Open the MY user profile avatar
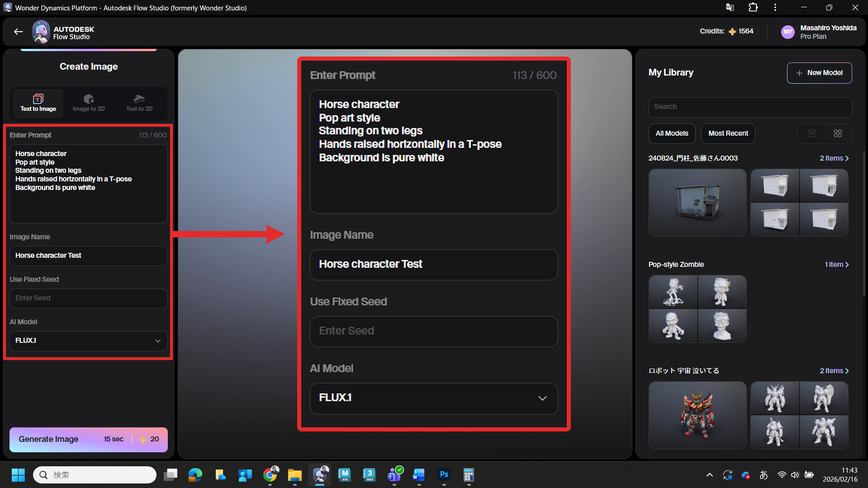The width and height of the screenshot is (868, 488). (x=787, y=32)
